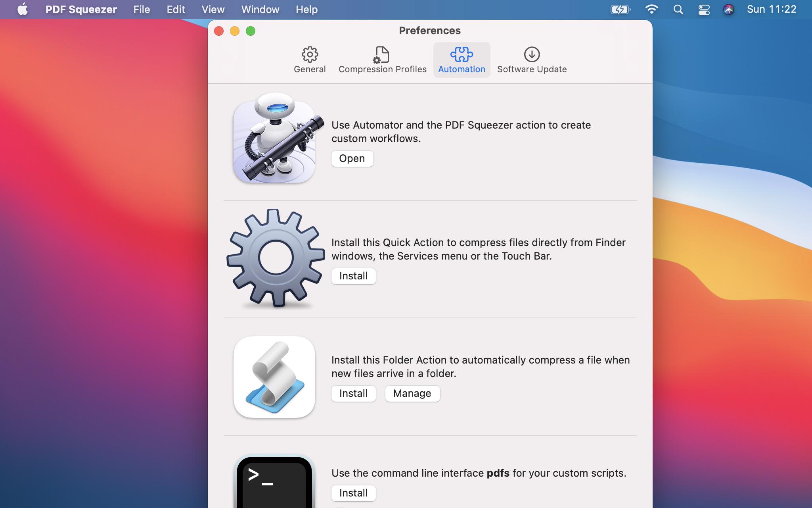Screen dimensions: 812x508
Task: Install the pdfs command line interface
Action: pos(353,493)
